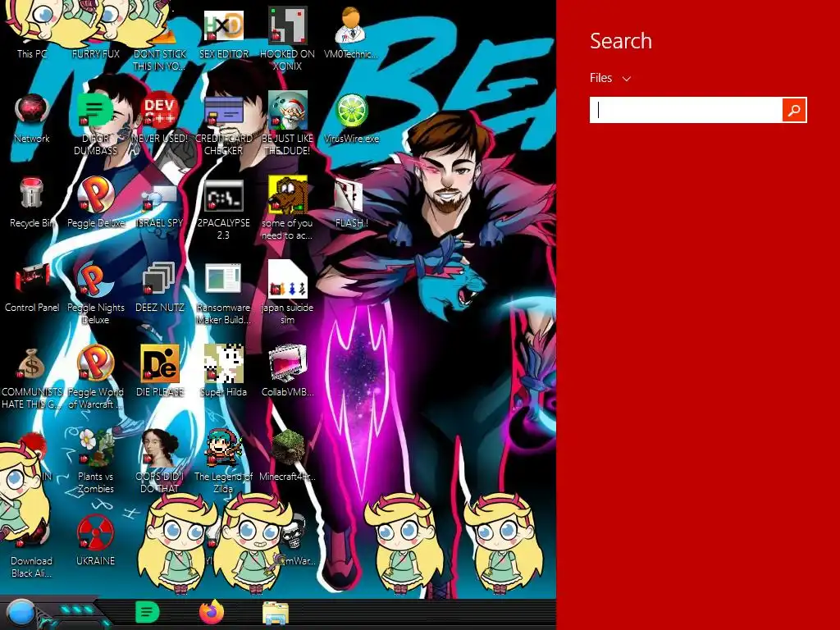Image resolution: width=840 pixels, height=630 pixels.
Task: Open japan suicide sim file icon
Action: (287, 279)
